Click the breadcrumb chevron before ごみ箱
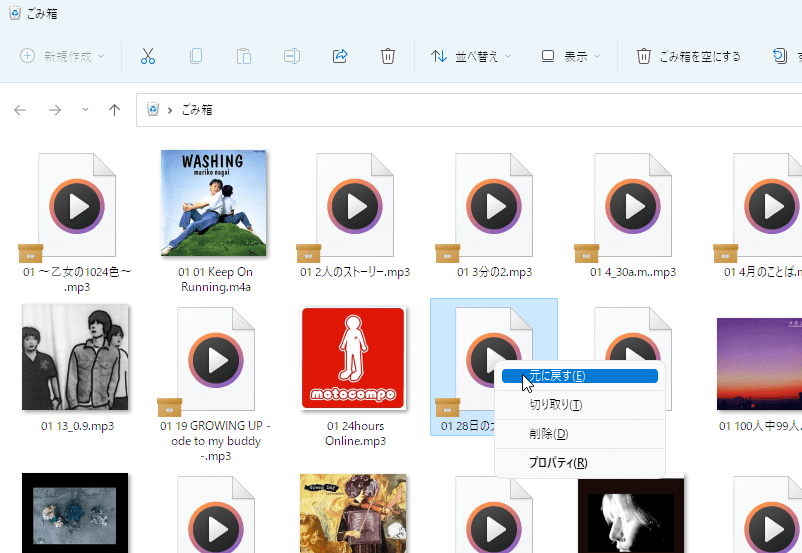The width and height of the screenshot is (802, 553). 170,110
